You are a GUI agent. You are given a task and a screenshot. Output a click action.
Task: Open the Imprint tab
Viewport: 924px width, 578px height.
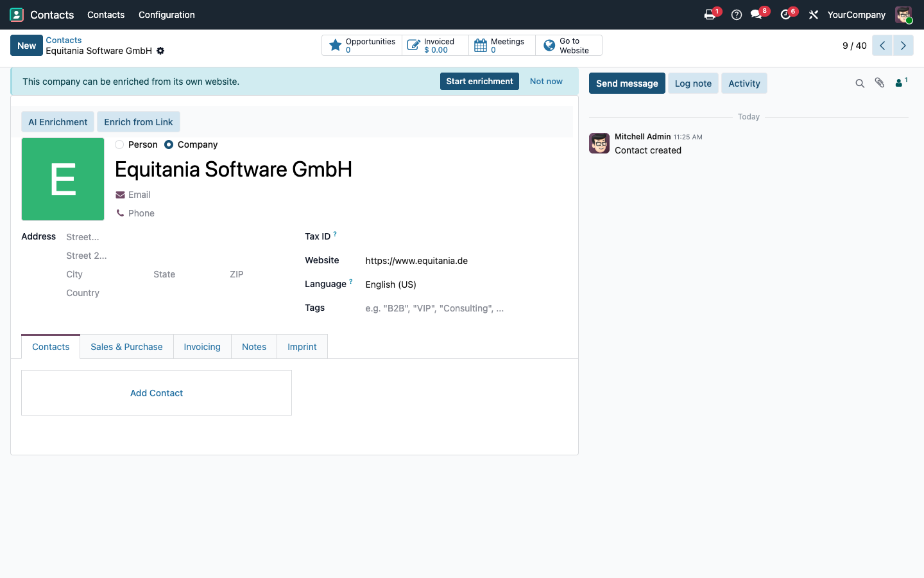click(x=302, y=347)
